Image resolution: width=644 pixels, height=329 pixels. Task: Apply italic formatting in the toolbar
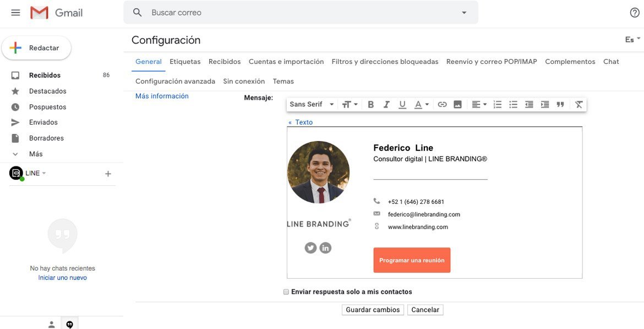tap(386, 105)
